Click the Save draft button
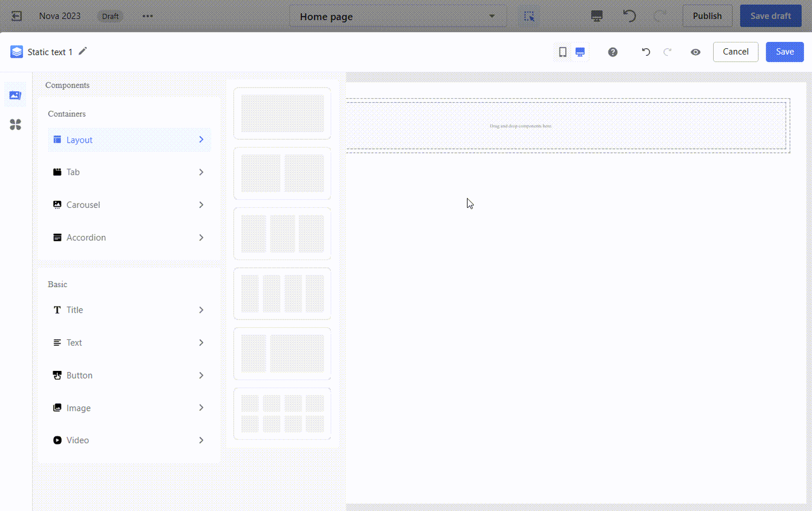The height and width of the screenshot is (511, 812). (771, 16)
